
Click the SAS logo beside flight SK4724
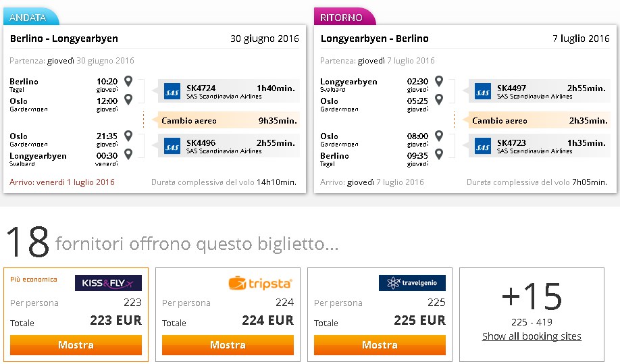172,91
